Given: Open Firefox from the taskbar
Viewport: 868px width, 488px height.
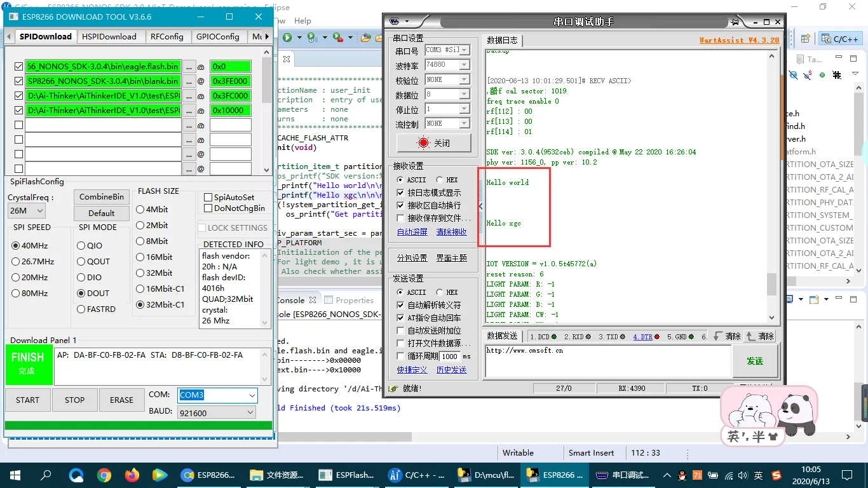Looking at the screenshot, I should pos(132,475).
